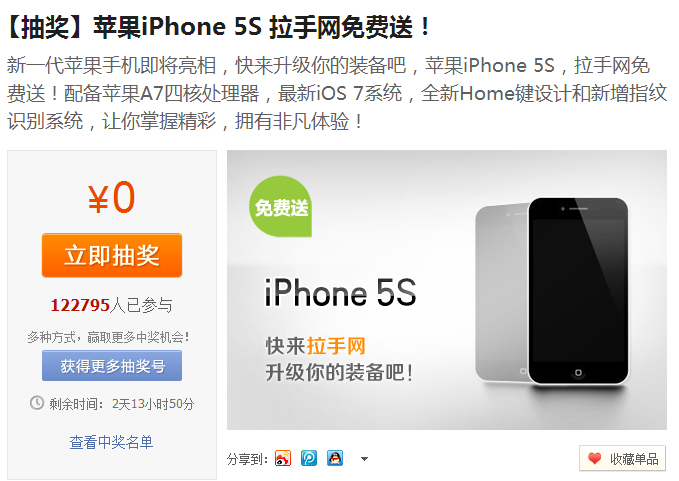679x481 pixels.
Task: Click the iPhone 5S banner text
Action: (340, 293)
